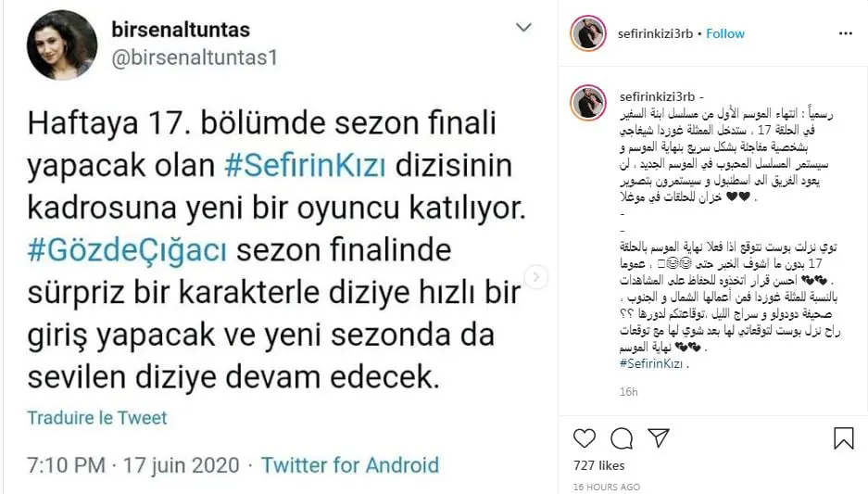Expand the tweet options chevron
868x494 pixels.
(523, 27)
